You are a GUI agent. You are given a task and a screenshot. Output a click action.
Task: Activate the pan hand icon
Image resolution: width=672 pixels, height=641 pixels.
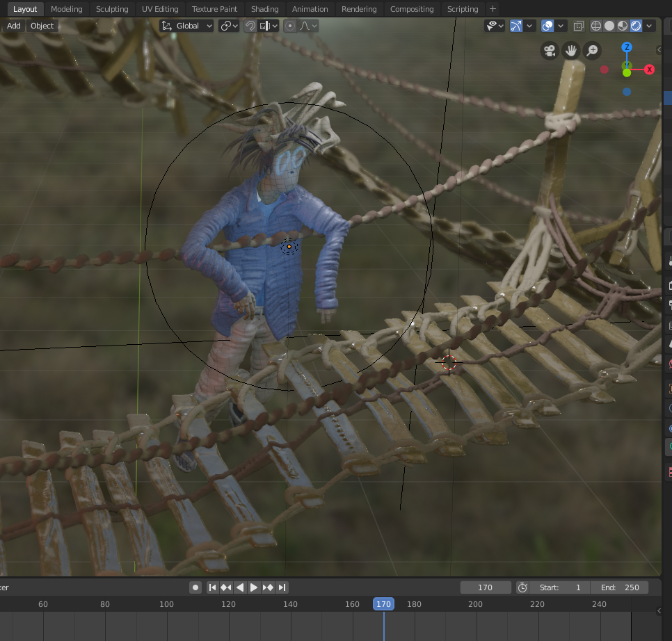[571, 50]
